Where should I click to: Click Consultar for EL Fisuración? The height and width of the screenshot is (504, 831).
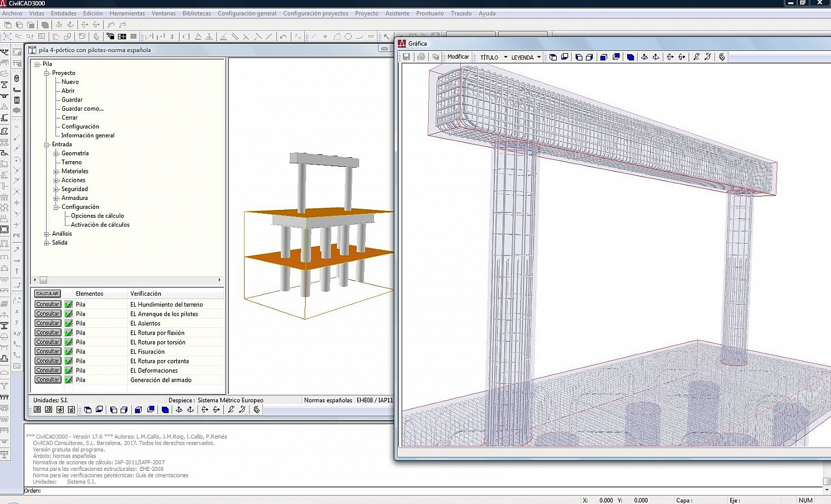point(48,351)
